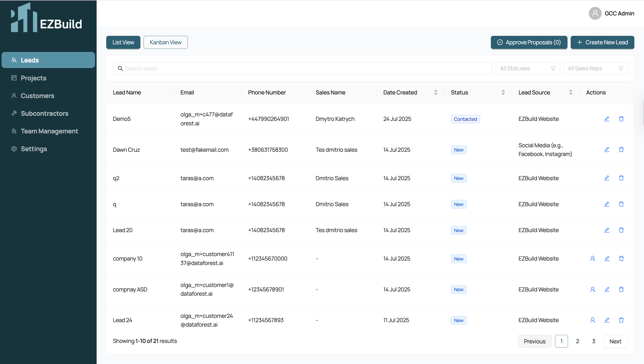
Task: Edit the company 10 lead
Action: [607, 259]
